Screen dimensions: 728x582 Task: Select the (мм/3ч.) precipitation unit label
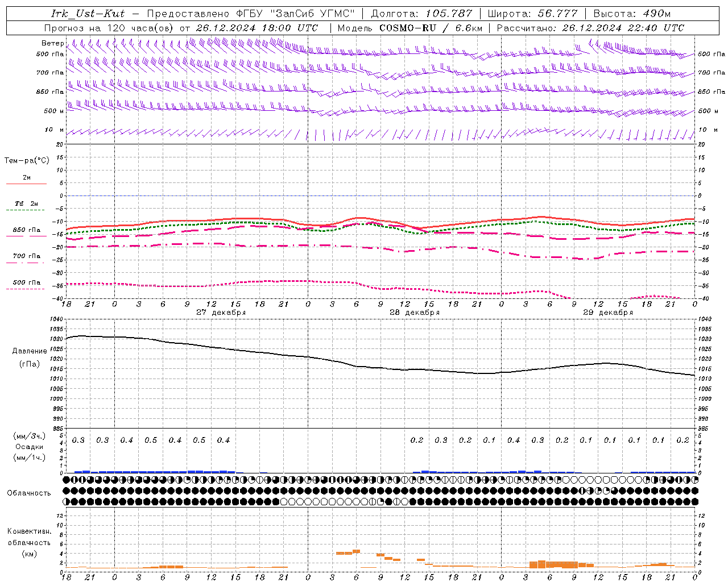click(30, 436)
